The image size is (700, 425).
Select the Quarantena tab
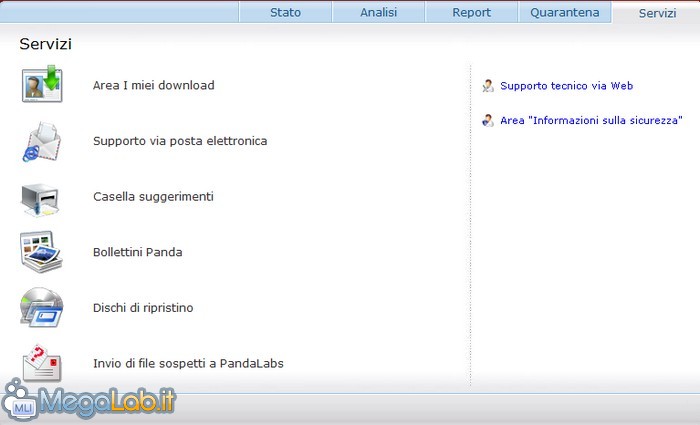(x=565, y=12)
